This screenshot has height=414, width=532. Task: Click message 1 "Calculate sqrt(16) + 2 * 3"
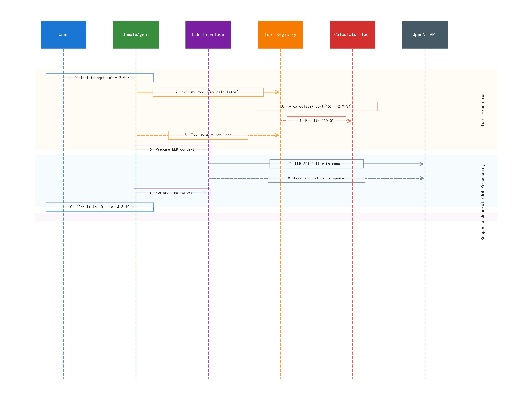point(100,78)
